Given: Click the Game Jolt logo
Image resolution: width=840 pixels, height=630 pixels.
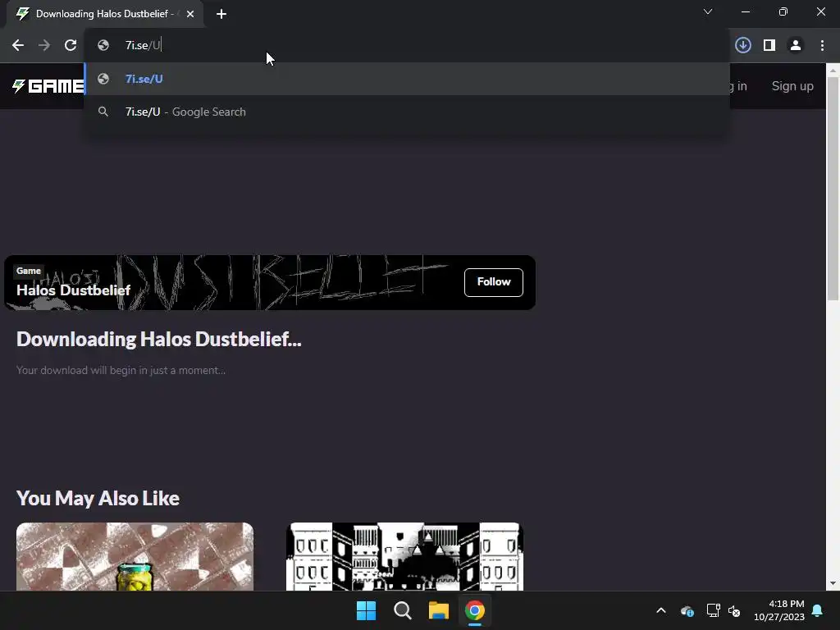Looking at the screenshot, I should pos(48,85).
